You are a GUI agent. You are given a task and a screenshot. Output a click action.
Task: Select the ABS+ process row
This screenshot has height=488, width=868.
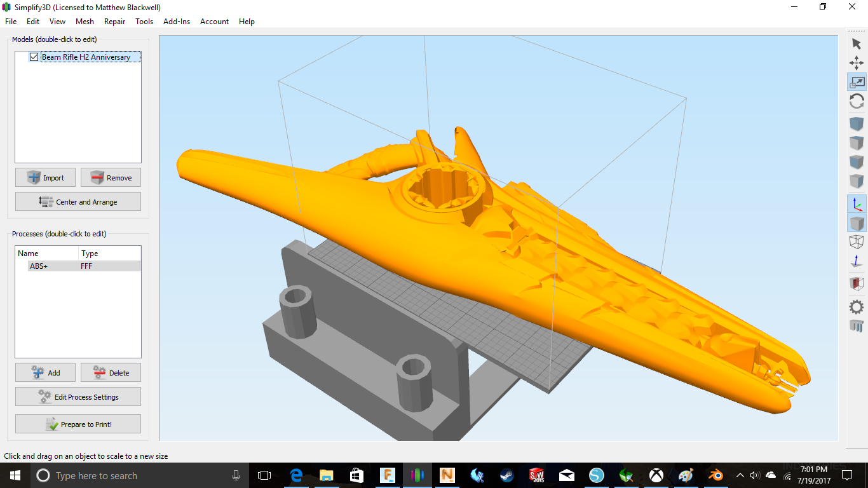pyautogui.click(x=78, y=266)
